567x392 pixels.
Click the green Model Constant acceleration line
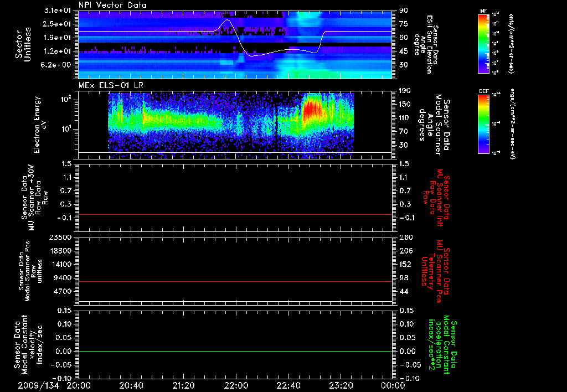coord(235,351)
